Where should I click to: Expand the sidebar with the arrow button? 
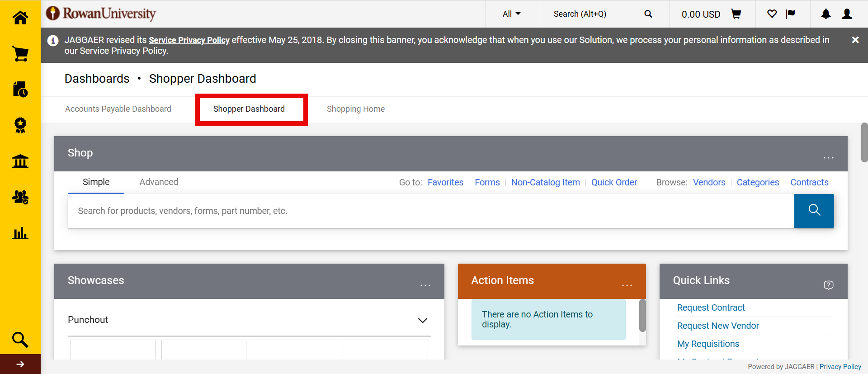(x=20, y=364)
